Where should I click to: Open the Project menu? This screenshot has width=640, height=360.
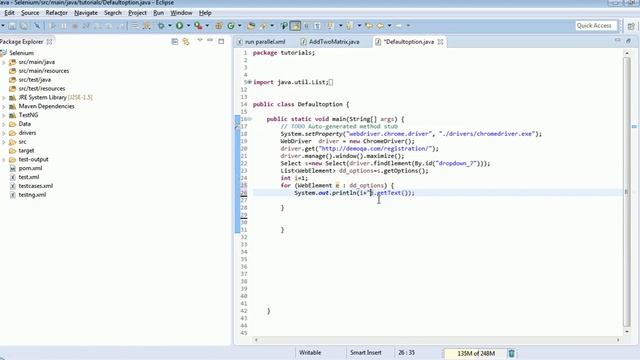(x=137, y=13)
